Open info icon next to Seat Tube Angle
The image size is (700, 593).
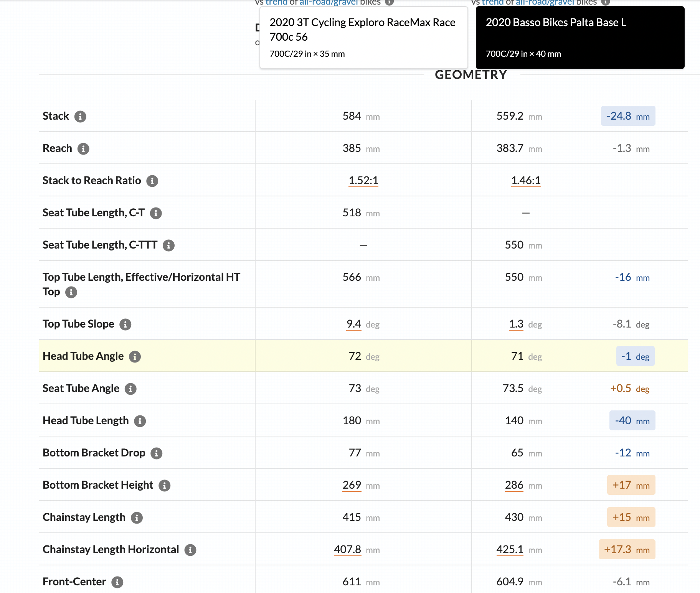click(130, 389)
